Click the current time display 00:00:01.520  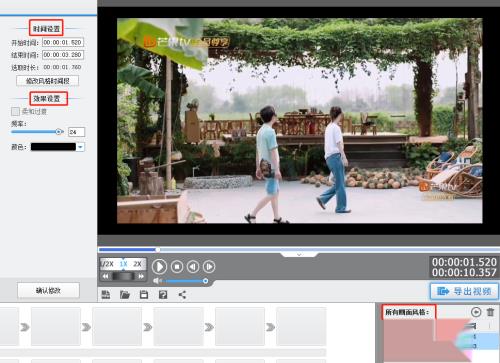click(x=464, y=262)
